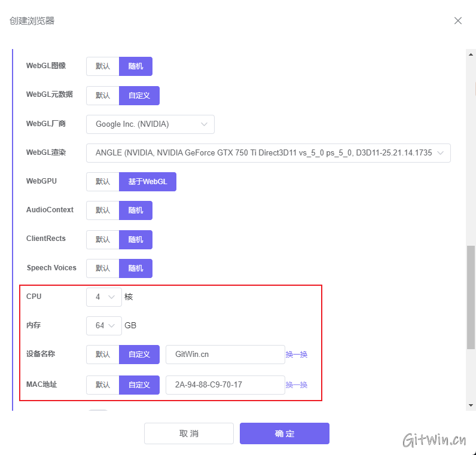
Task: Close the create browser dialog
Action: [458, 21]
